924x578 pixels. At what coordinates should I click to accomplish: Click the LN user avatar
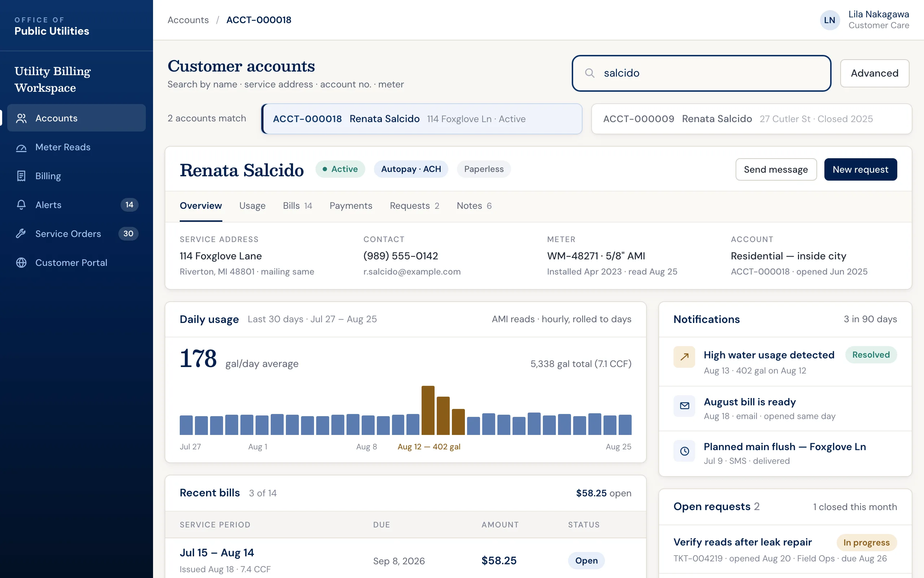829,20
